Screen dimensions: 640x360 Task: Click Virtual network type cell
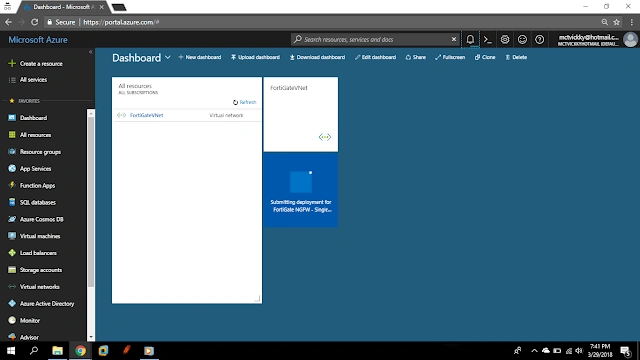[x=226, y=115]
